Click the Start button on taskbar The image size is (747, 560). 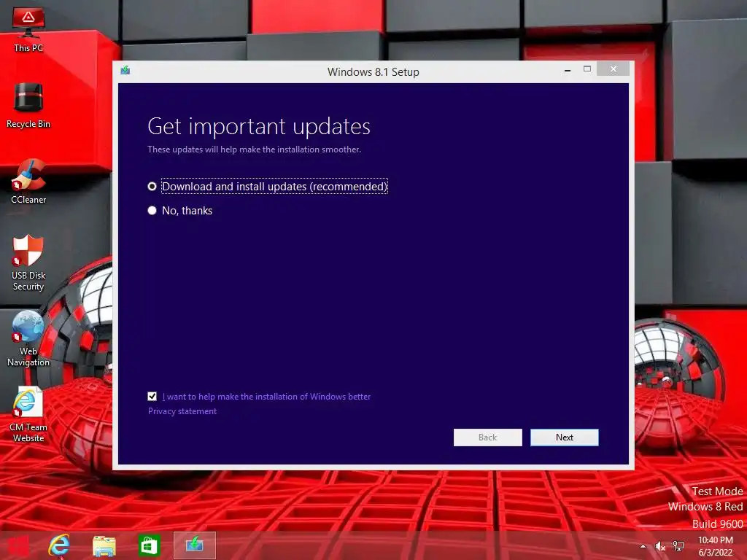(x=18, y=545)
